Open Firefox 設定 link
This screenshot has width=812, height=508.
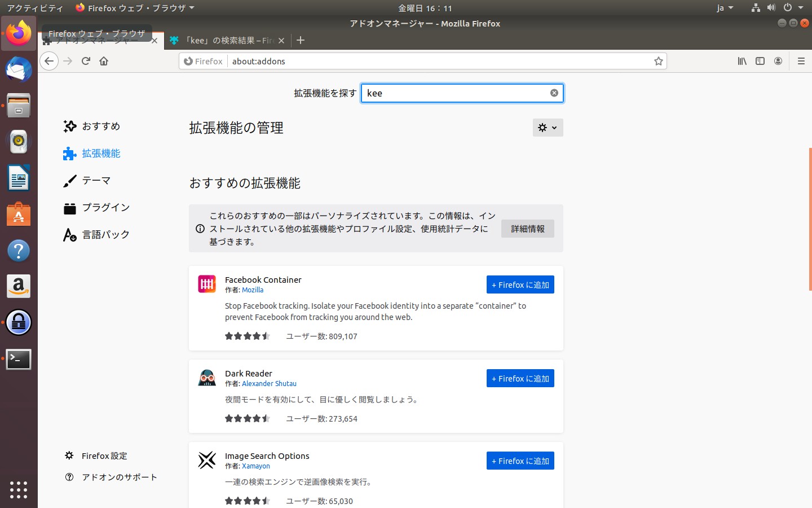click(96, 456)
